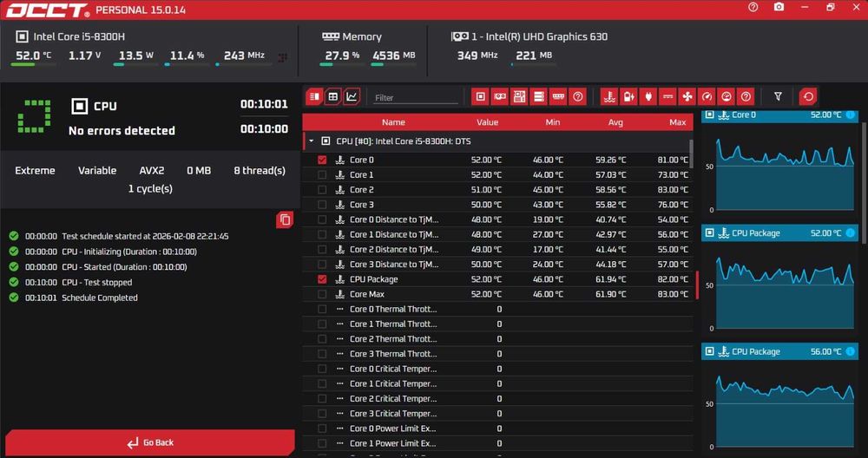The height and width of the screenshot is (458, 868).
Task: Toggle GPU sensors filter icon
Action: pyautogui.click(x=500, y=97)
